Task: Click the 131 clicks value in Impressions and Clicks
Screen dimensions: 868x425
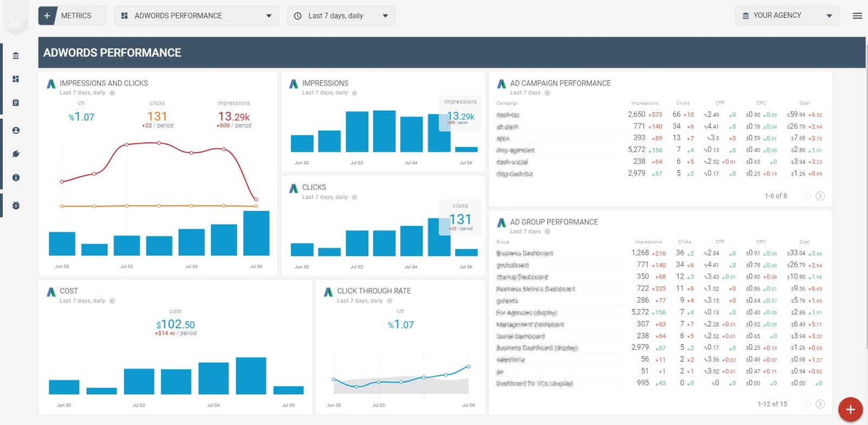Action: (157, 116)
